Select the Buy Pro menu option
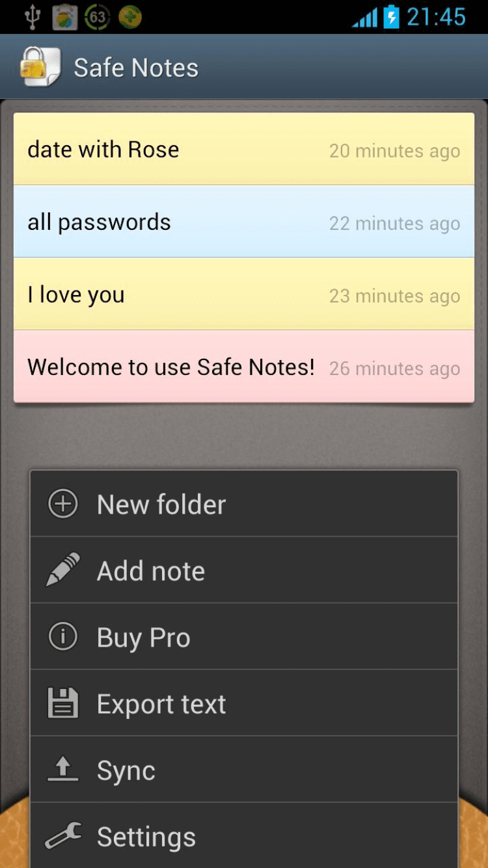Viewport: 488px width, 868px height. [x=244, y=637]
